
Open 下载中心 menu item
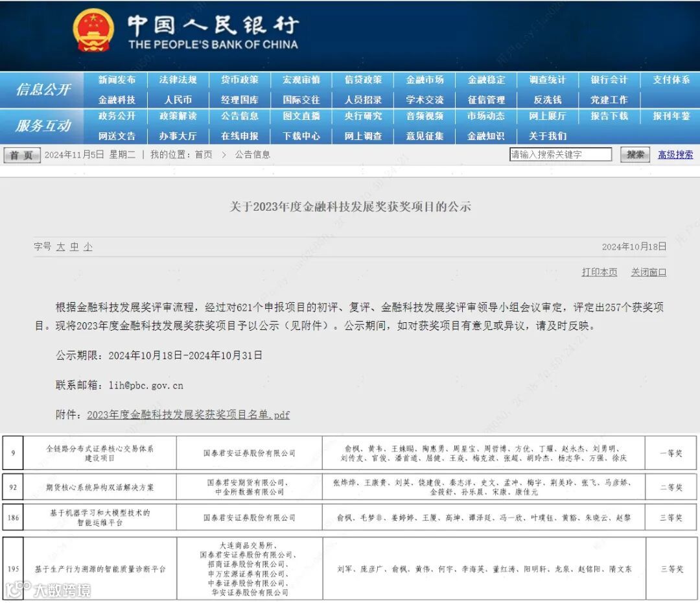point(301,136)
